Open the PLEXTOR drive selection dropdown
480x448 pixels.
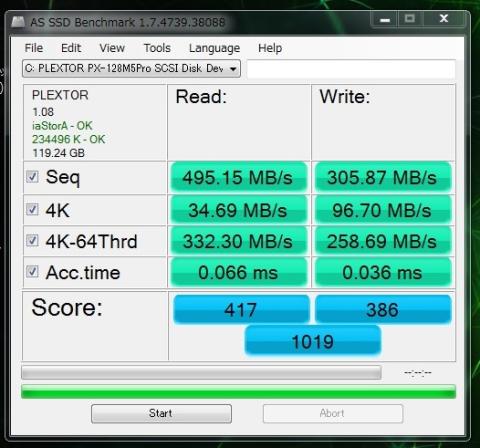tap(131, 69)
